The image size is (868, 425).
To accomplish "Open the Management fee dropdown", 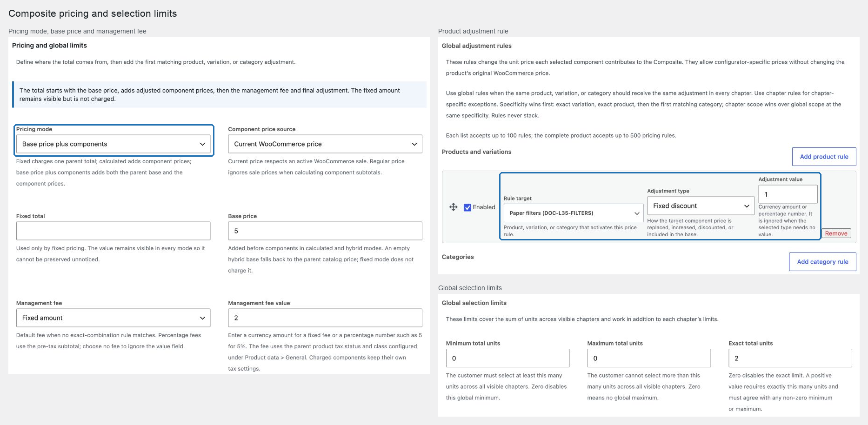I will point(113,318).
